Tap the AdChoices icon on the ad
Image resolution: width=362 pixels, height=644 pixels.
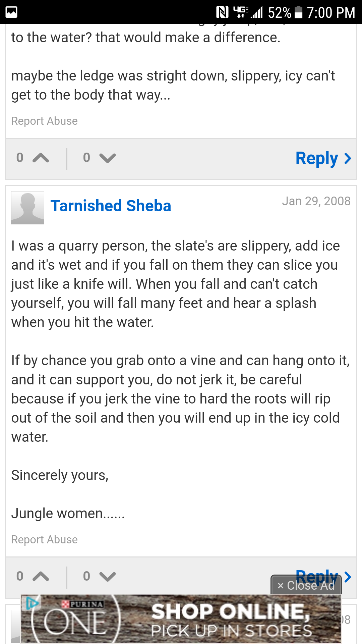tap(32, 603)
